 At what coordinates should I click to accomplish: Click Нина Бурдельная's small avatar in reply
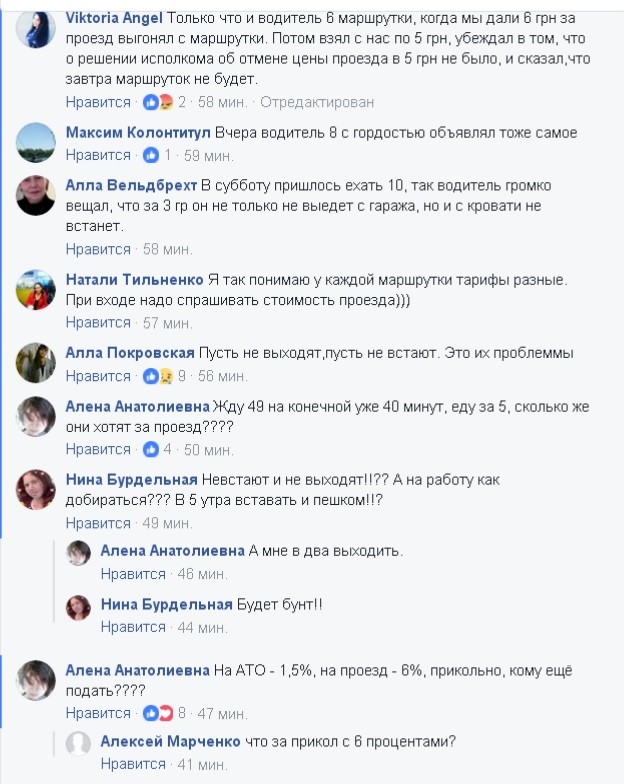(x=78, y=608)
